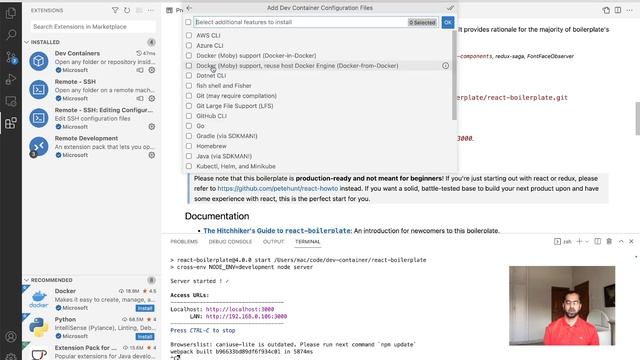Open manage gear for Dev Containers extension
Screen dimensions: 640x360
(152, 70)
